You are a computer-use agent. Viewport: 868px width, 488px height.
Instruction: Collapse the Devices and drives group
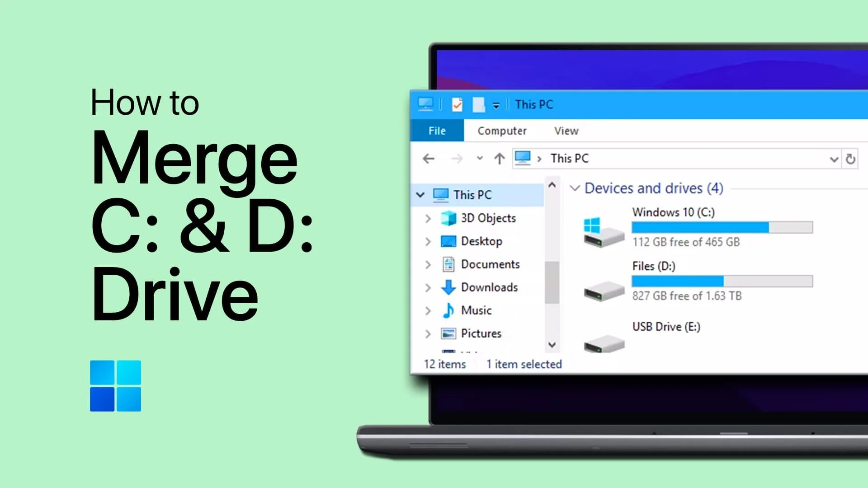[x=575, y=188]
